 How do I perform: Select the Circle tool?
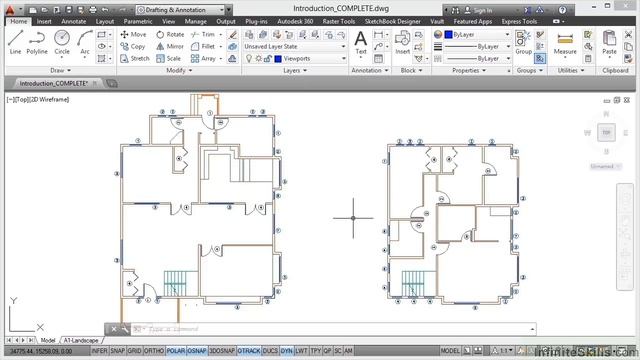pos(62,42)
